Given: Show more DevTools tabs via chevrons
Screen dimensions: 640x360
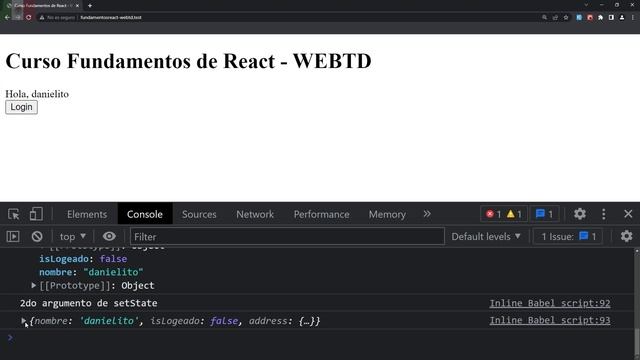Looking at the screenshot, I should click(x=427, y=214).
